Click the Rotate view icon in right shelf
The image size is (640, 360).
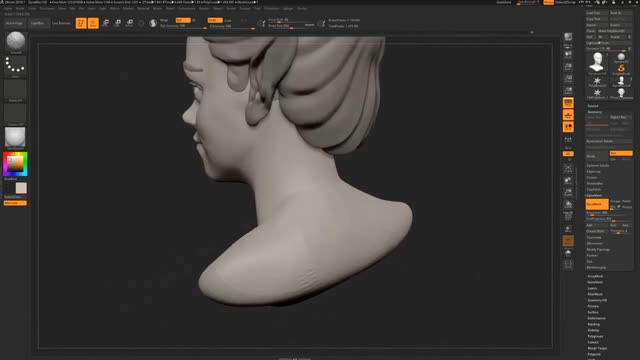pos(568,204)
